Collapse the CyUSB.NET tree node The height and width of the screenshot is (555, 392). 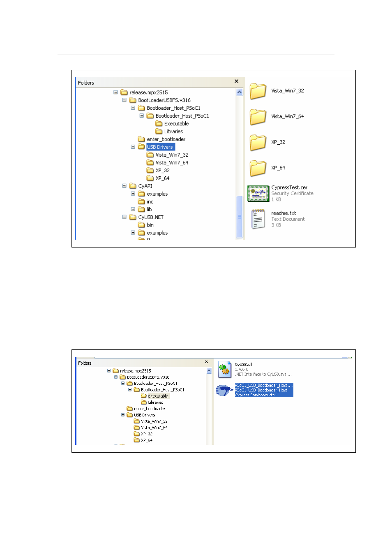[125, 217]
